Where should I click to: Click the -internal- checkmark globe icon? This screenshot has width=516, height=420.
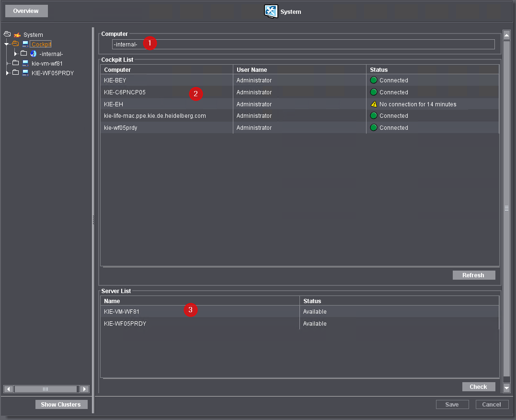pos(33,54)
